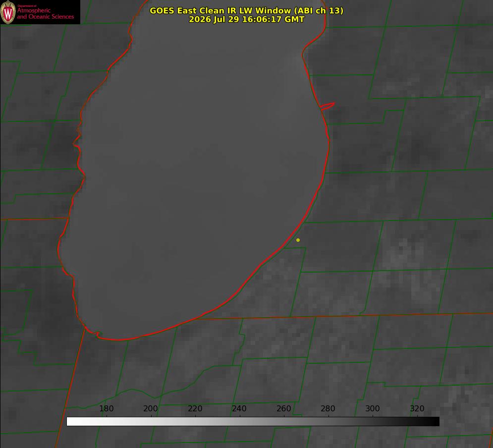This screenshot has height=448, width=493.
Task: Click the yellow location marker dot
Action: [x=298, y=240]
